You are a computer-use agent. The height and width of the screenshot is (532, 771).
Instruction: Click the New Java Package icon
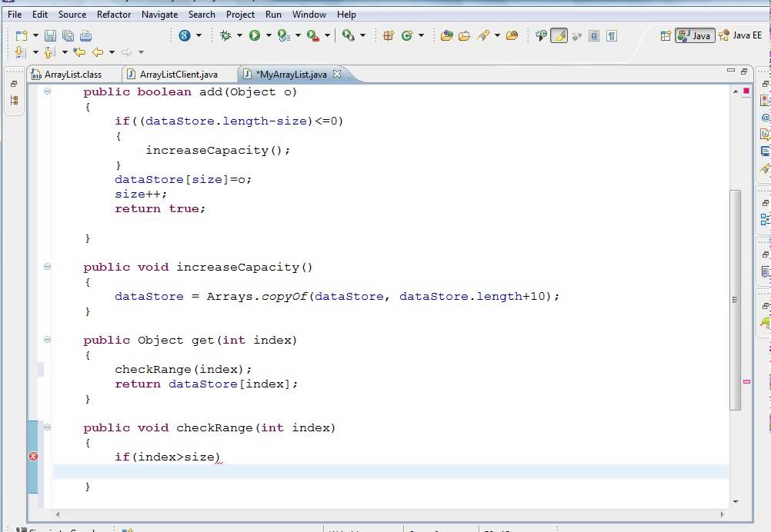click(389, 35)
